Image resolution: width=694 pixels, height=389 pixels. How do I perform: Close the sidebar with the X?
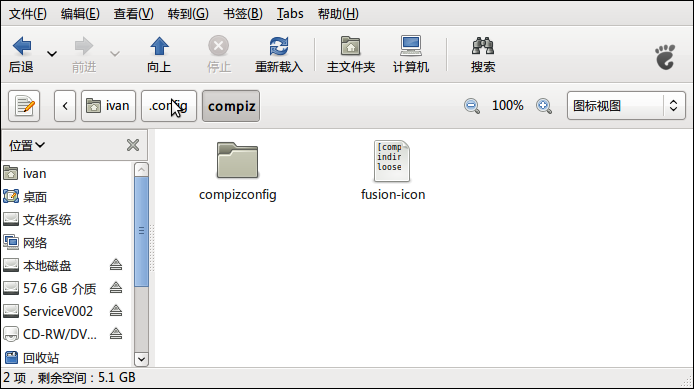(133, 145)
